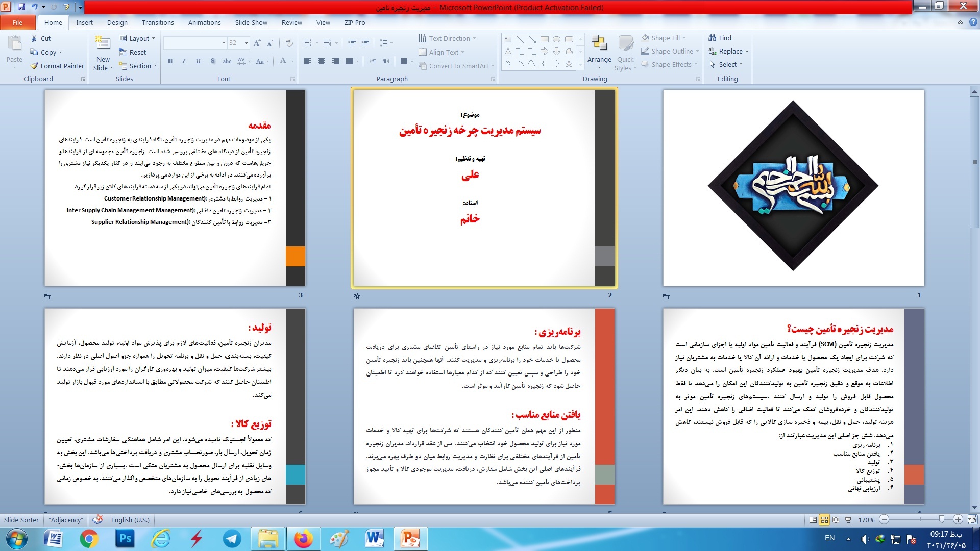Image resolution: width=980 pixels, height=551 pixels.
Task: Open the Text Direction menu
Action: [448, 38]
